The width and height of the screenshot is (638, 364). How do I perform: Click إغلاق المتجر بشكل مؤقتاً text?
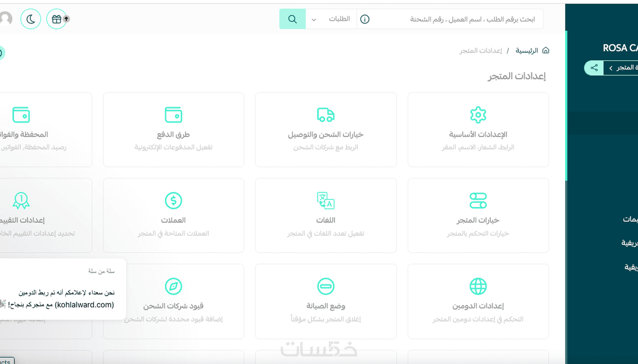point(326,319)
